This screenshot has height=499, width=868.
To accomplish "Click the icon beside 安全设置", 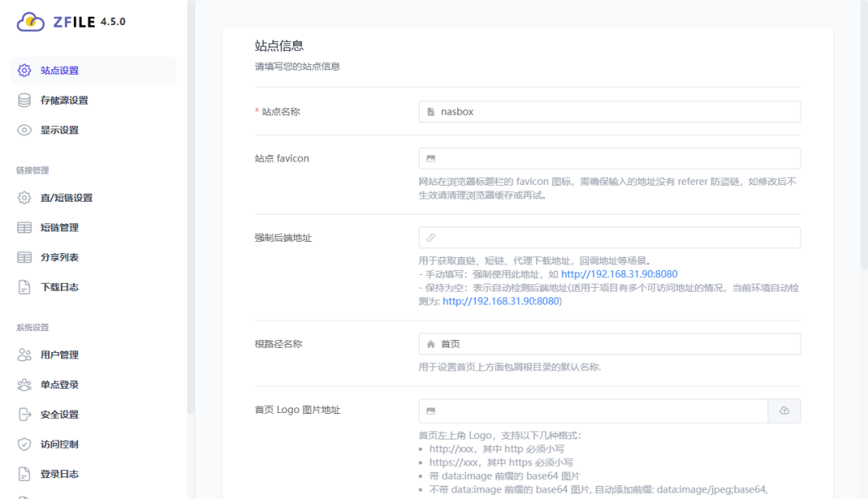I will pos(23,414).
